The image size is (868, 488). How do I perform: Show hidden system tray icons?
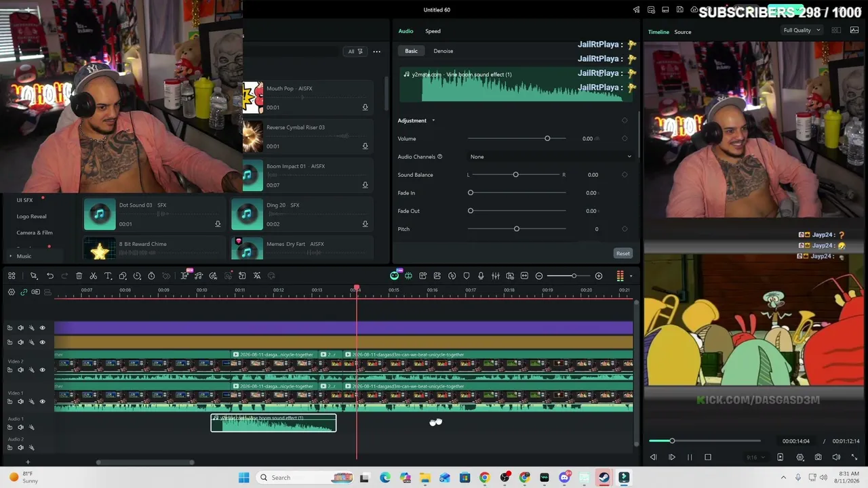[783, 478]
